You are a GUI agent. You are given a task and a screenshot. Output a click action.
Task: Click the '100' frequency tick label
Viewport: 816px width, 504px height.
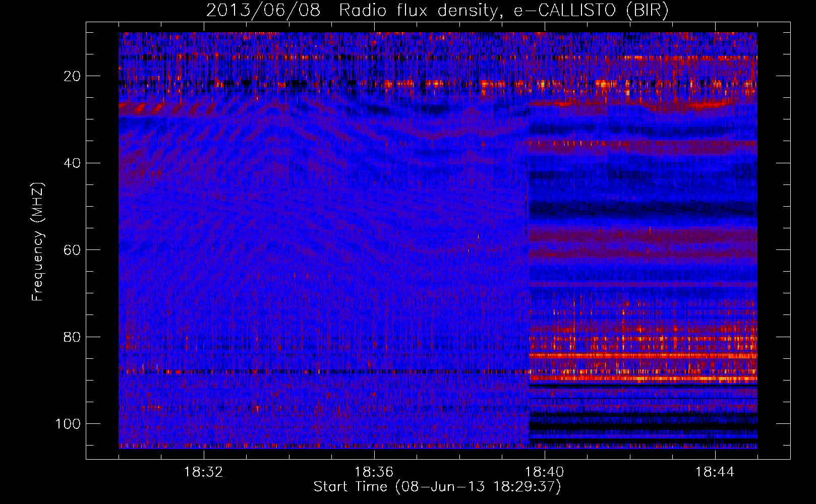pos(69,424)
